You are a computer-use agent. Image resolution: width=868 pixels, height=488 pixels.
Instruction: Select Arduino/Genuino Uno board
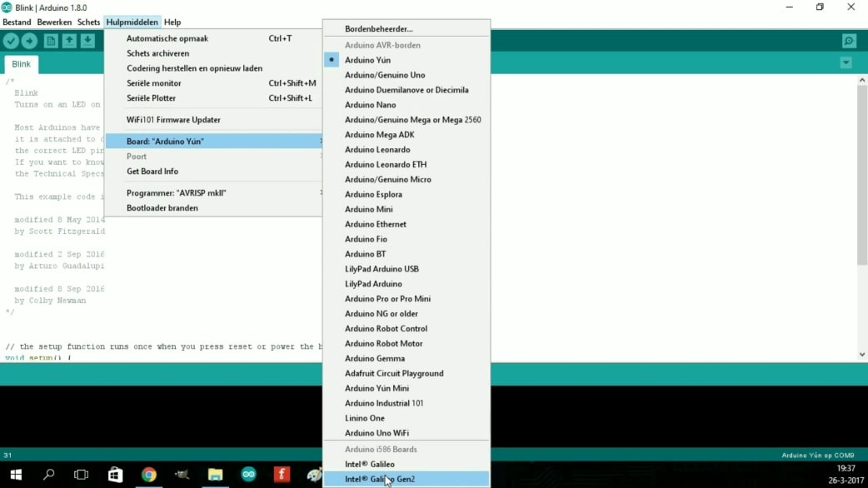pyautogui.click(x=407, y=75)
